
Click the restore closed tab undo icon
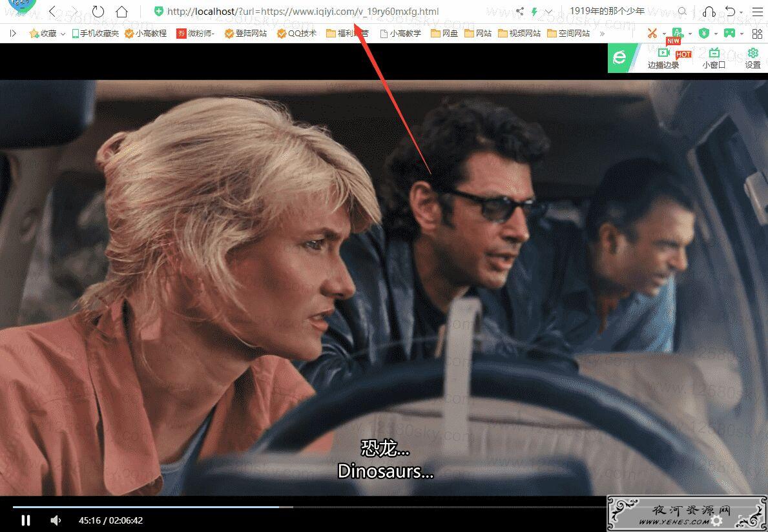pos(731,11)
